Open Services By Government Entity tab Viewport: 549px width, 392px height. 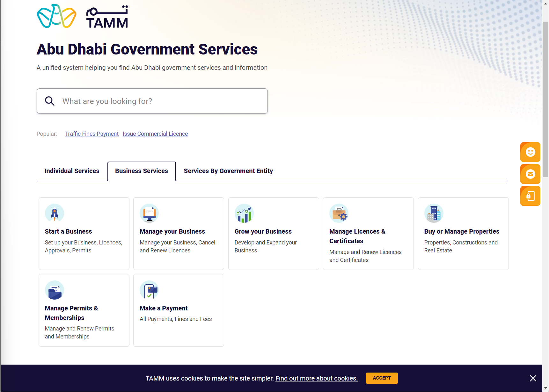pos(228,171)
